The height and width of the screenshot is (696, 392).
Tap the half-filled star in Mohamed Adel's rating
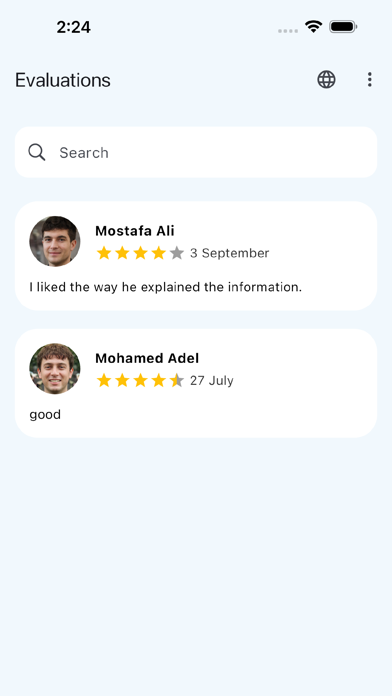click(177, 380)
